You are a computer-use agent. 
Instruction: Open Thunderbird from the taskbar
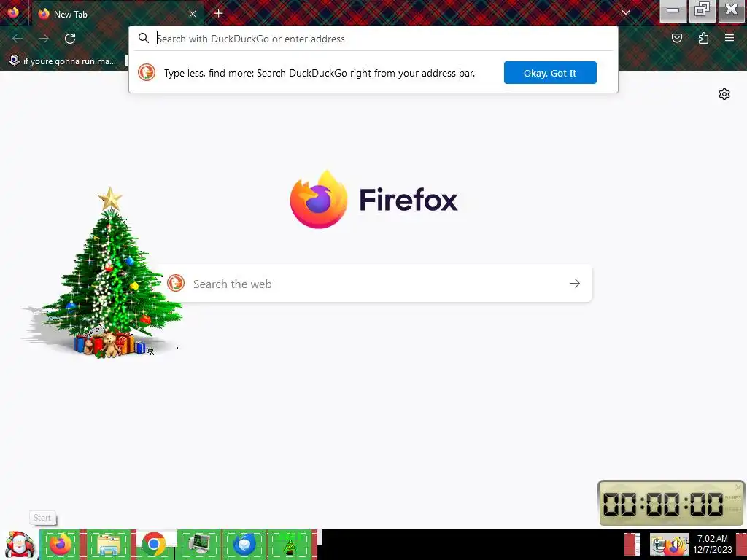[x=244, y=544]
